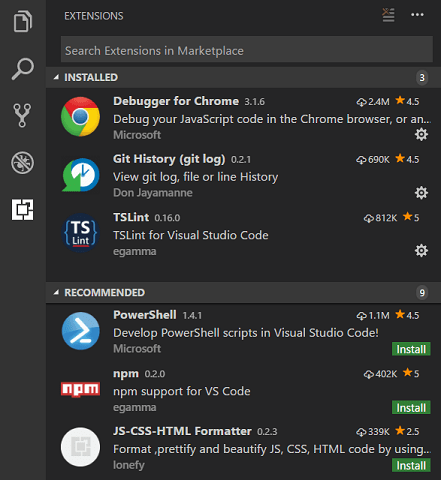Click the JS-CSS-HTML Formatter 2.5 star rating
The width and height of the screenshot is (441, 480).
(407, 431)
